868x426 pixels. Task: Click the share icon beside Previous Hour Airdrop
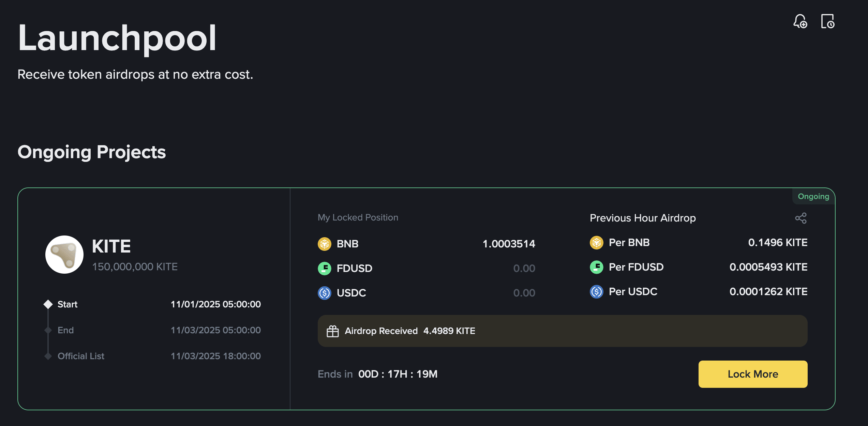point(801,218)
